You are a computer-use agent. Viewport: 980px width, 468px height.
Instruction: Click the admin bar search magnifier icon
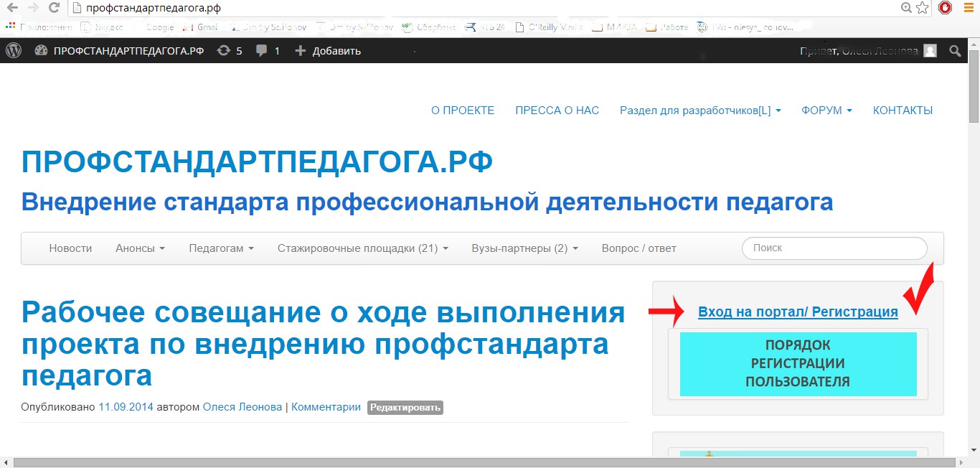pyautogui.click(x=955, y=51)
